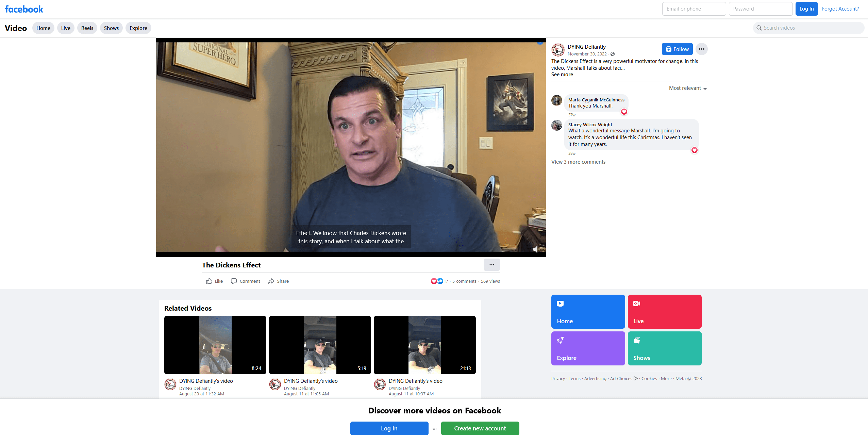
Task: Expand the Most relevant comment sorting dropdown
Action: (x=688, y=88)
